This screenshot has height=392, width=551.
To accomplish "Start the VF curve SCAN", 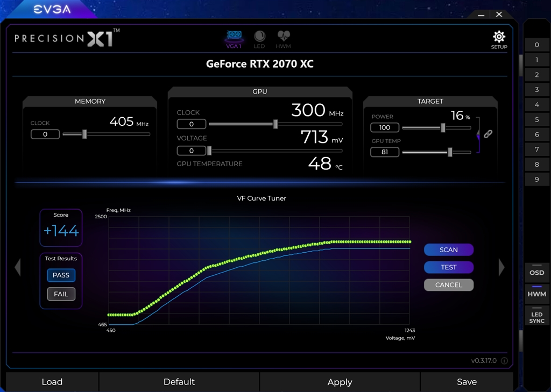I will click(x=449, y=250).
